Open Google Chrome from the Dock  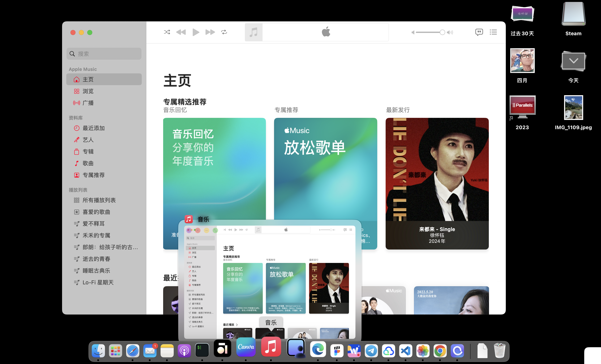[440, 351]
